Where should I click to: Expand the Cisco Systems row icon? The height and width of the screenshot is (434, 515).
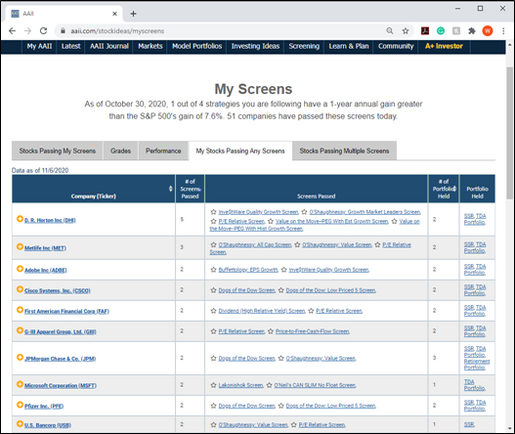(20, 289)
